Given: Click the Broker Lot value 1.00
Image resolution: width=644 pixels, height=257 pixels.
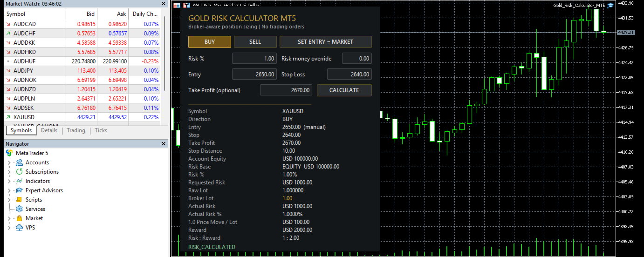Looking at the screenshot, I should pos(288,198).
